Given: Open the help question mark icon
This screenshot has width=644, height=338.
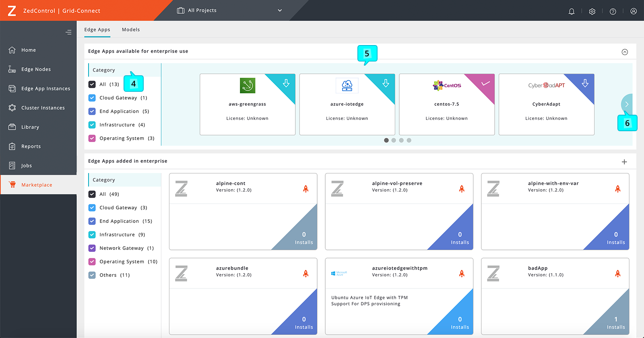Looking at the screenshot, I should click(613, 11).
